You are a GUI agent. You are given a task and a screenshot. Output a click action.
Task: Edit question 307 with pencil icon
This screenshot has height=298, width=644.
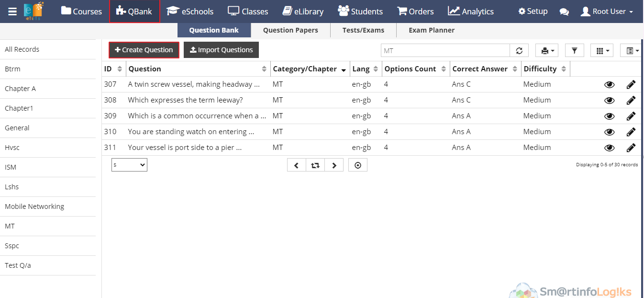631,85
